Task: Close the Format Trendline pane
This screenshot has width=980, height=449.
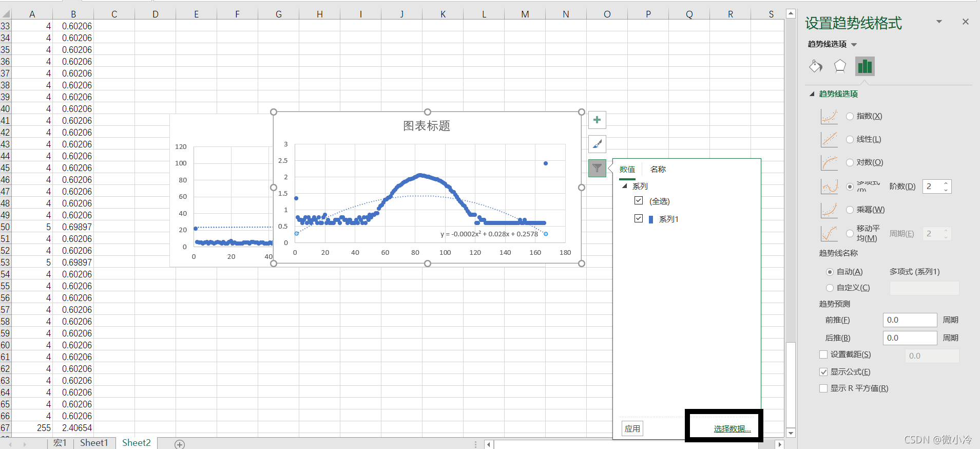Action: pos(966,22)
